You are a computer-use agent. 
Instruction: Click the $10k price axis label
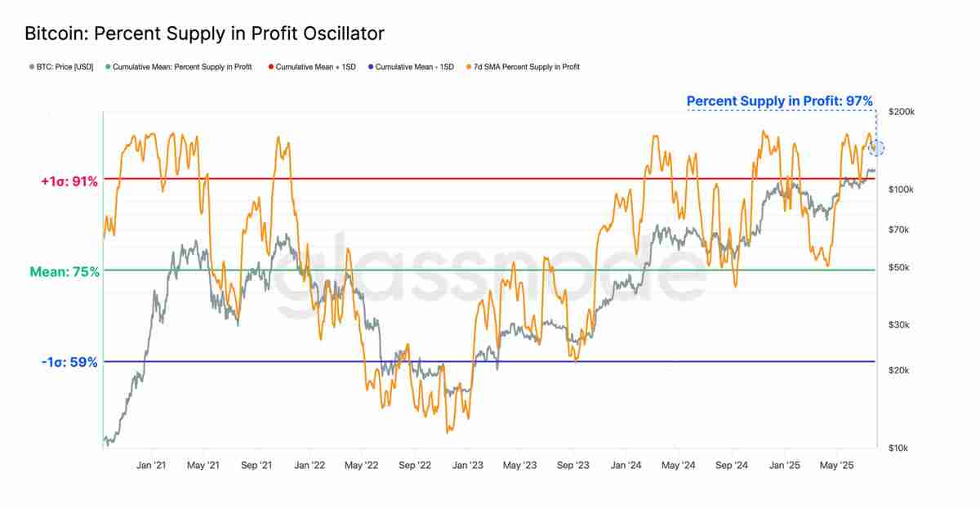coord(899,449)
